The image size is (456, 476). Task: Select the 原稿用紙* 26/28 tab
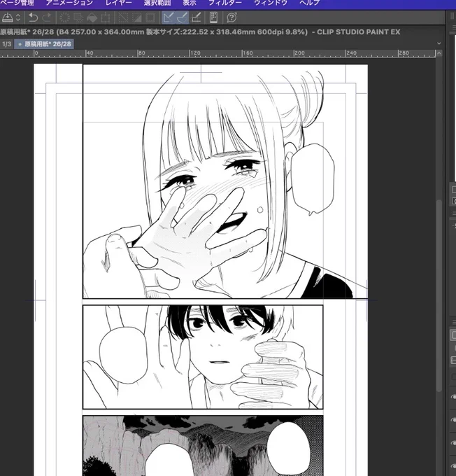point(44,44)
